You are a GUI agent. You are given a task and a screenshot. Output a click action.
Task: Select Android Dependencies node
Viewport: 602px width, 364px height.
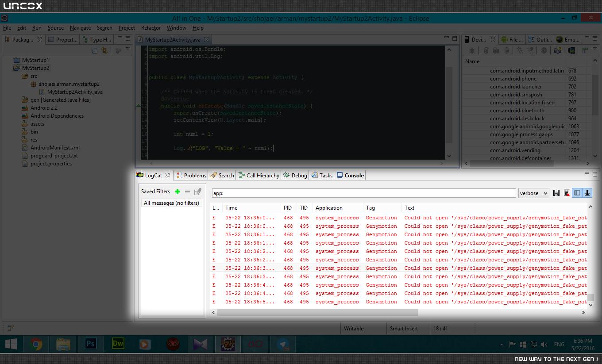click(x=53, y=116)
